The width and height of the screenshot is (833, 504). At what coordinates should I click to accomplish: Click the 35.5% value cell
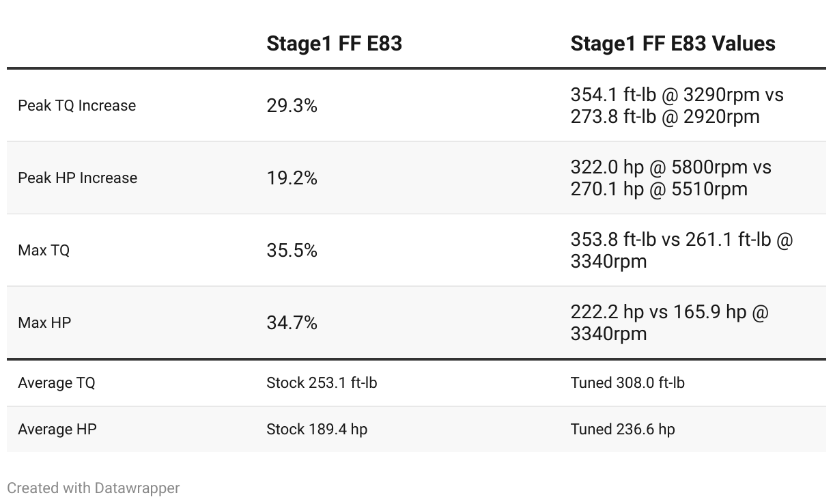(292, 251)
